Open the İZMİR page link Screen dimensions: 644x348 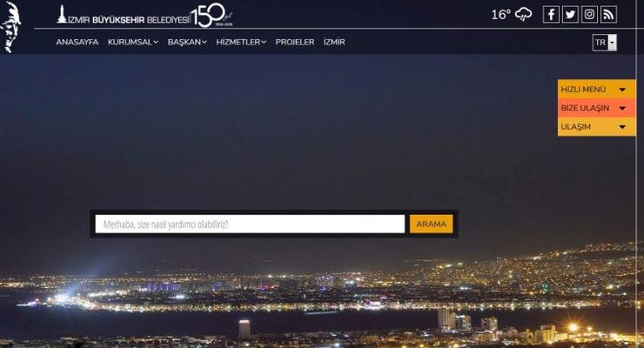pyautogui.click(x=334, y=42)
